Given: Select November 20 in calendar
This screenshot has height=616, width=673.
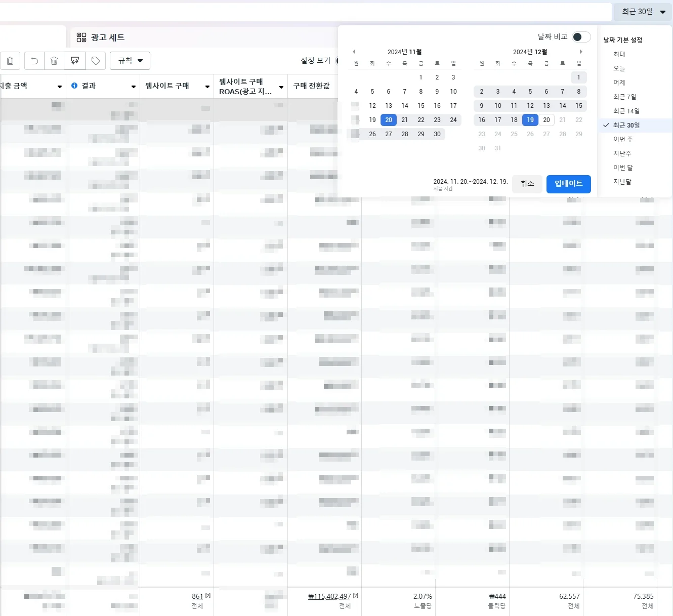Looking at the screenshot, I should pyautogui.click(x=389, y=120).
